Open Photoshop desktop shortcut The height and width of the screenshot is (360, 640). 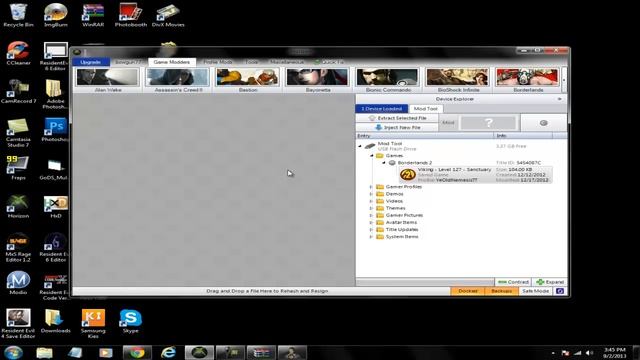tap(56, 130)
